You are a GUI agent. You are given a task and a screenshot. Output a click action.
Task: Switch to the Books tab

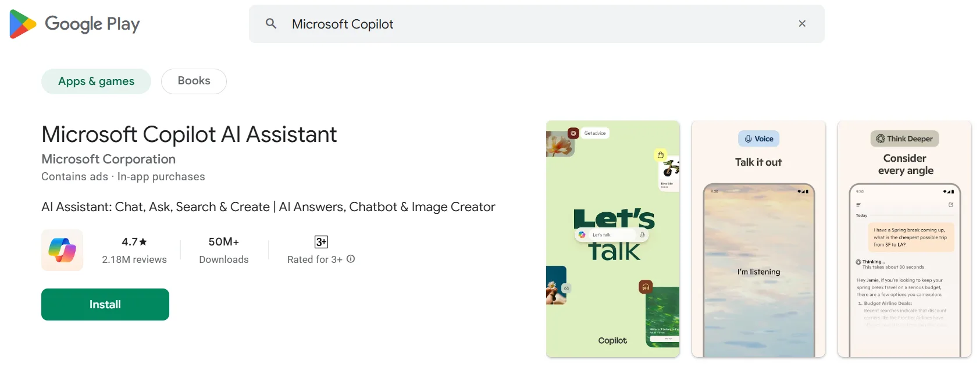(x=194, y=81)
